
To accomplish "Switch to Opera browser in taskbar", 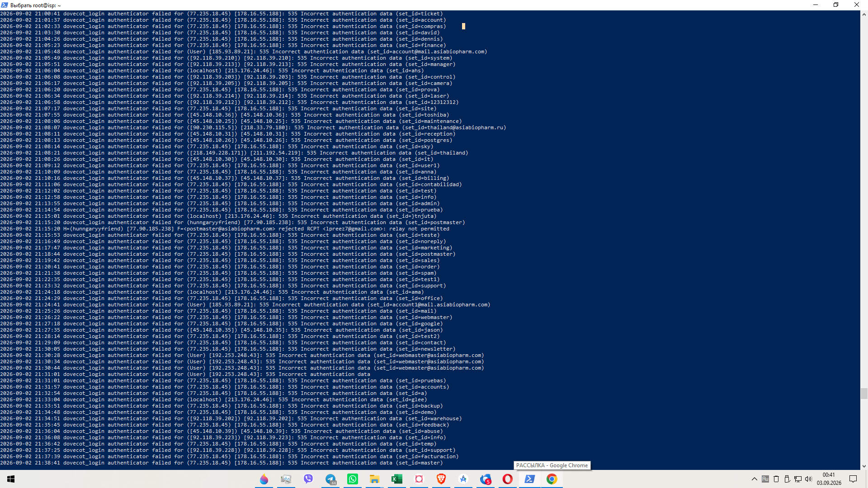I will point(508,479).
